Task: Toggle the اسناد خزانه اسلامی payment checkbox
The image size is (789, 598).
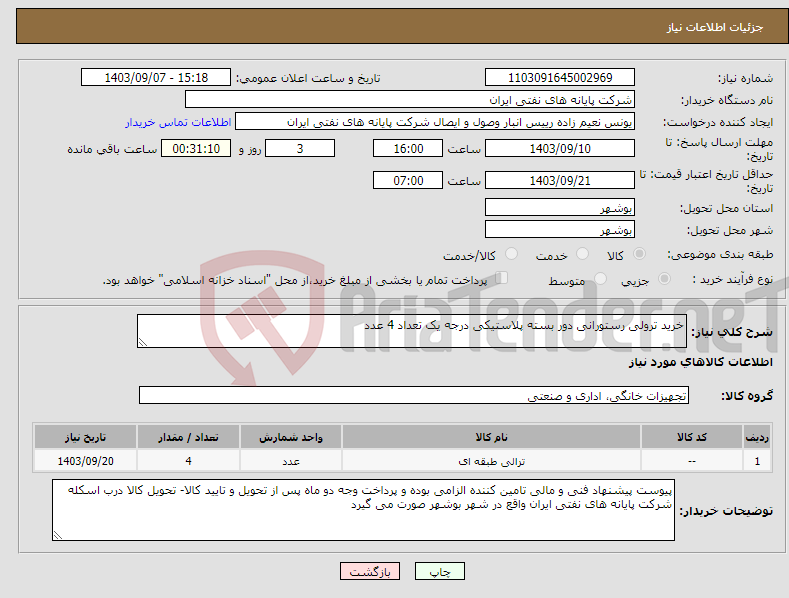Action: click(502, 278)
